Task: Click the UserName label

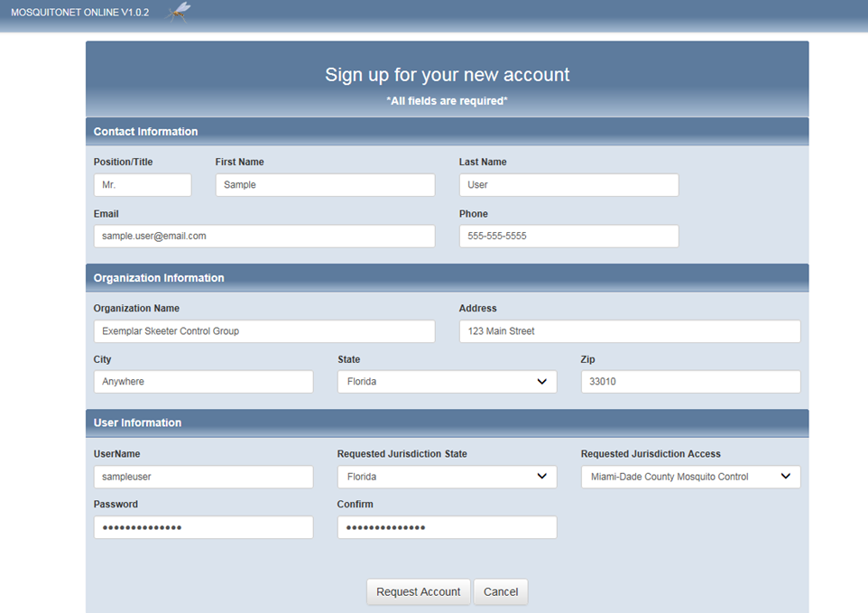Action: [x=116, y=454]
